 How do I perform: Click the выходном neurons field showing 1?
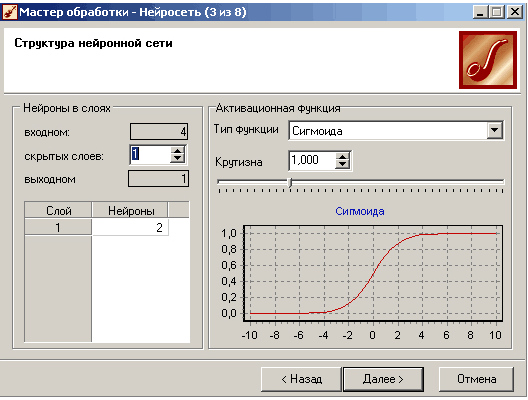[158, 178]
